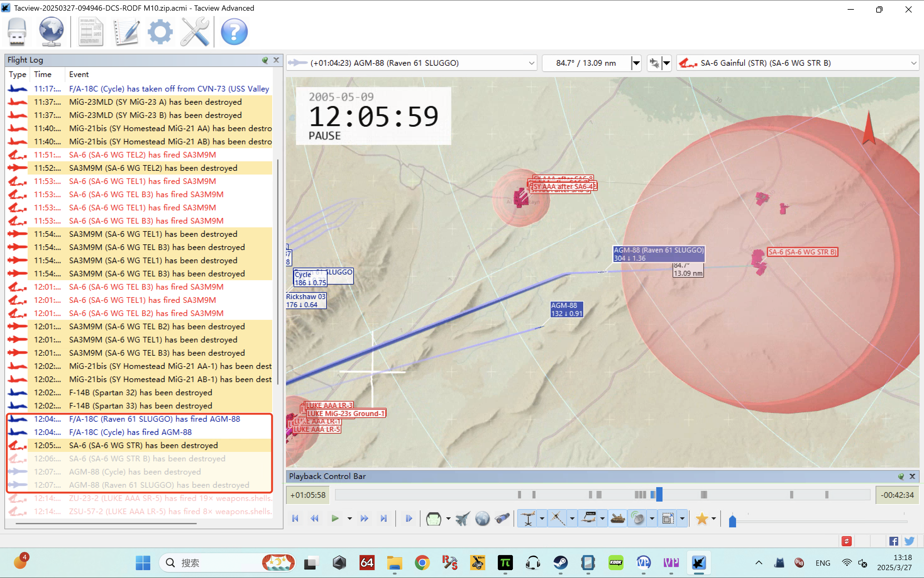Select the F/A-18C Cycle fired AGM-88 entry
This screenshot has width=924, height=578.
140,432
